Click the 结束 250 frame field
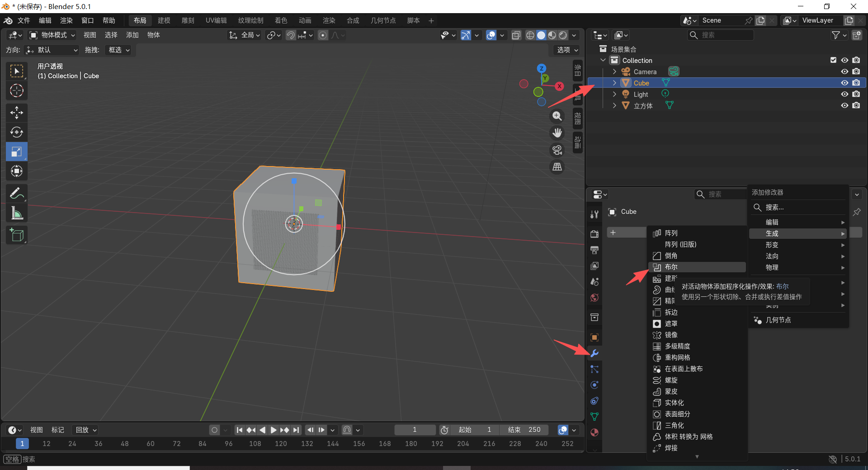The height and width of the screenshot is (470, 868). coord(524,430)
